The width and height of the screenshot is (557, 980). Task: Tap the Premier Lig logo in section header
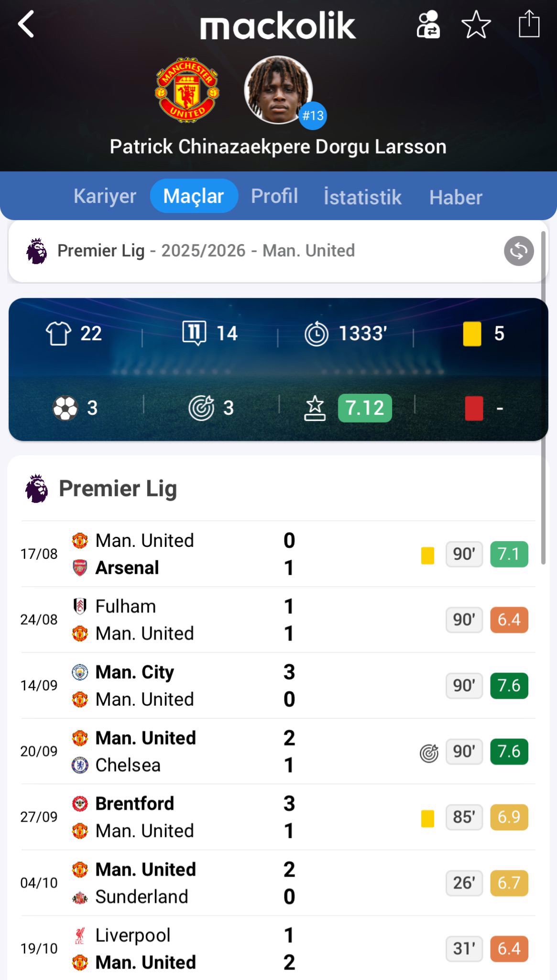tap(37, 489)
